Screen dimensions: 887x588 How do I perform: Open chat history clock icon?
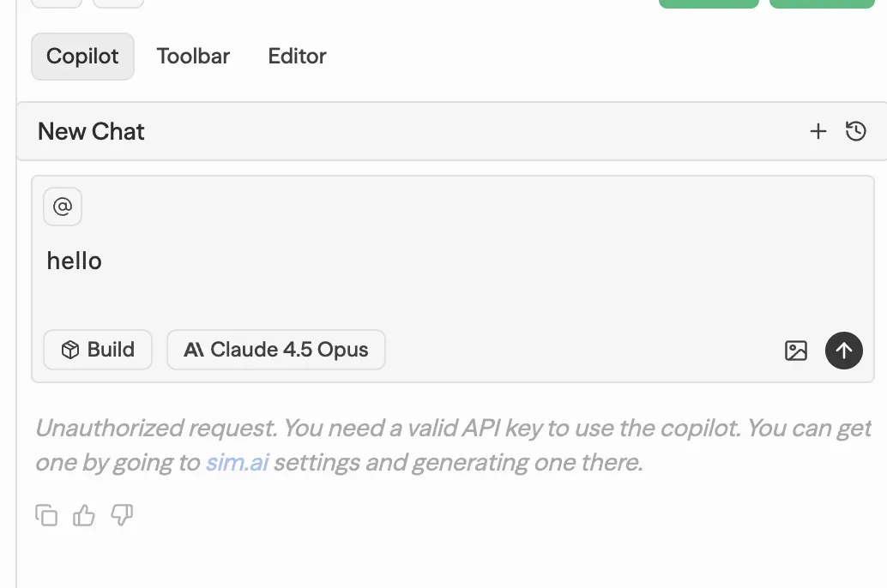[855, 131]
